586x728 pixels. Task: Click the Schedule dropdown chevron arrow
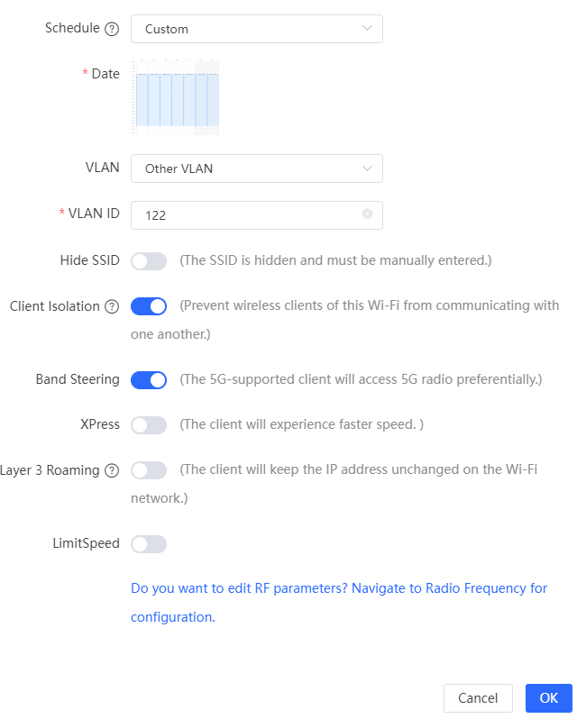(367, 28)
